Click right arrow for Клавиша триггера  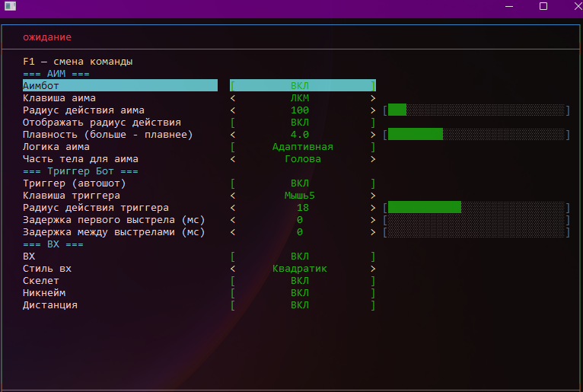[x=373, y=196]
